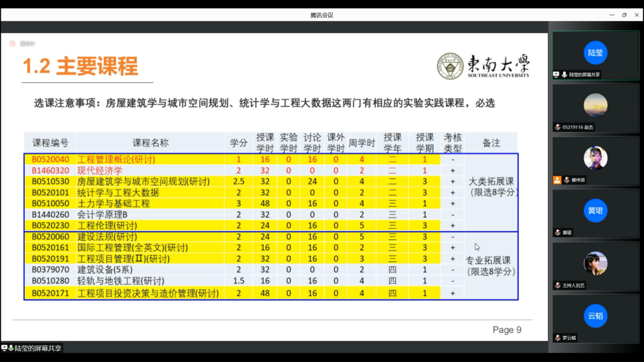Click the screen share icon in bottom-left status label
This screenshot has height=362, width=644.
[x=4, y=348]
